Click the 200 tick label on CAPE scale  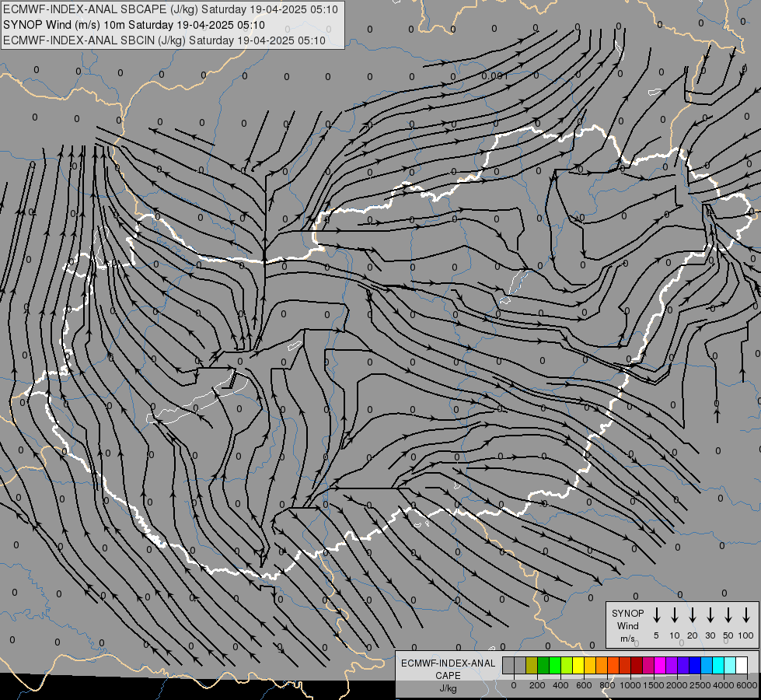[537, 685]
